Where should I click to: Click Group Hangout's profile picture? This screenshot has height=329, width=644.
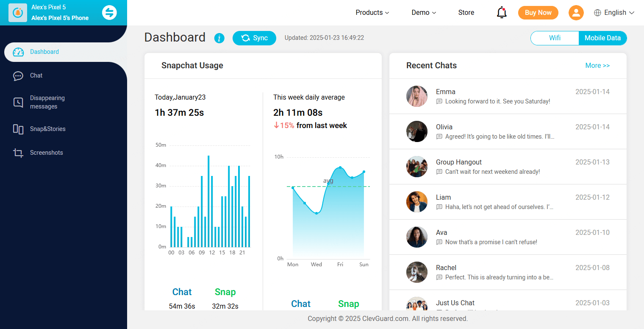tap(417, 167)
